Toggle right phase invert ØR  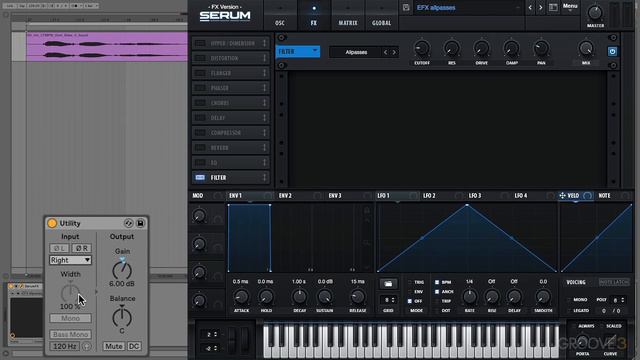click(82, 248)
